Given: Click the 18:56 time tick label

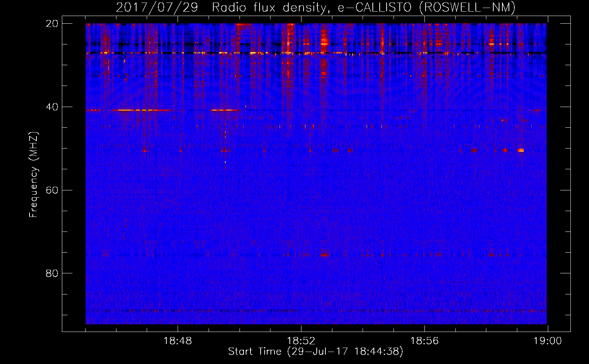Looking at the screenshot, I should (x=424, y=341).
